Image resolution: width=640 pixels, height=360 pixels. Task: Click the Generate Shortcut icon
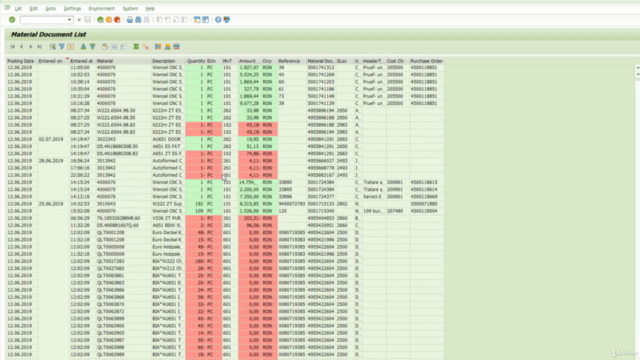pyautogui.click(x=205, y=20)
